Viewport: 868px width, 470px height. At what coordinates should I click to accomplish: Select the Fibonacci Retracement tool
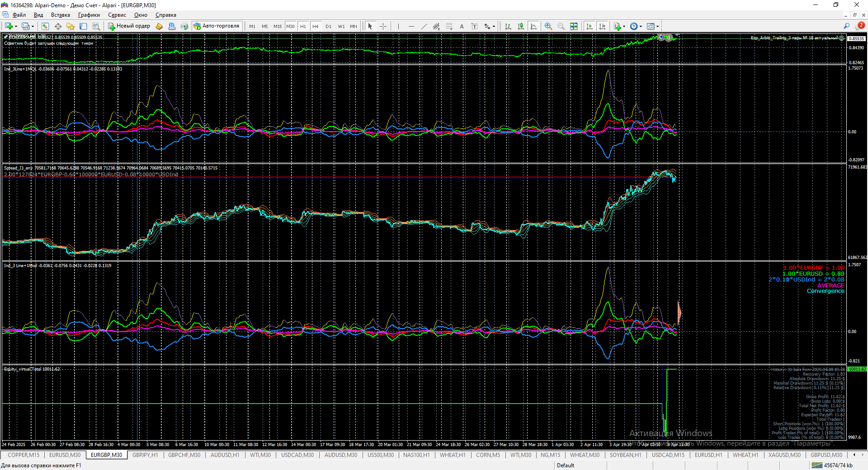pyautogui.click(x=449, y=26)
